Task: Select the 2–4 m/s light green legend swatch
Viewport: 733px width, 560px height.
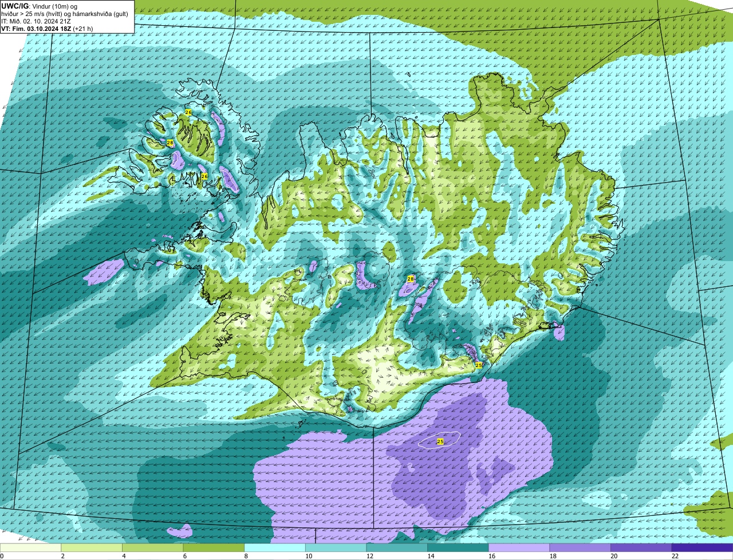Action: point(92,547)
